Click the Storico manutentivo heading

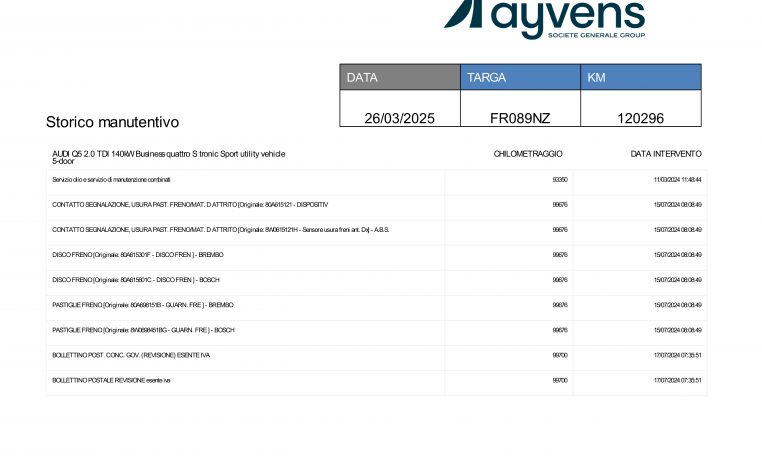(112, 122)
